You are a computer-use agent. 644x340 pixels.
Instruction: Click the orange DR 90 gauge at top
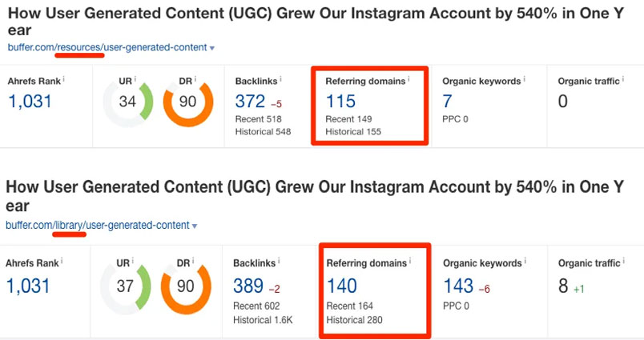pos(188,102)
